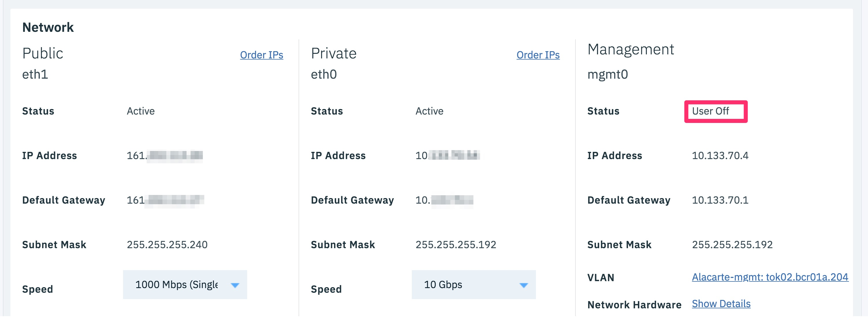Click Order IPs for the Private network
Screen dimensions: 868x328
(x=538, y=55)
